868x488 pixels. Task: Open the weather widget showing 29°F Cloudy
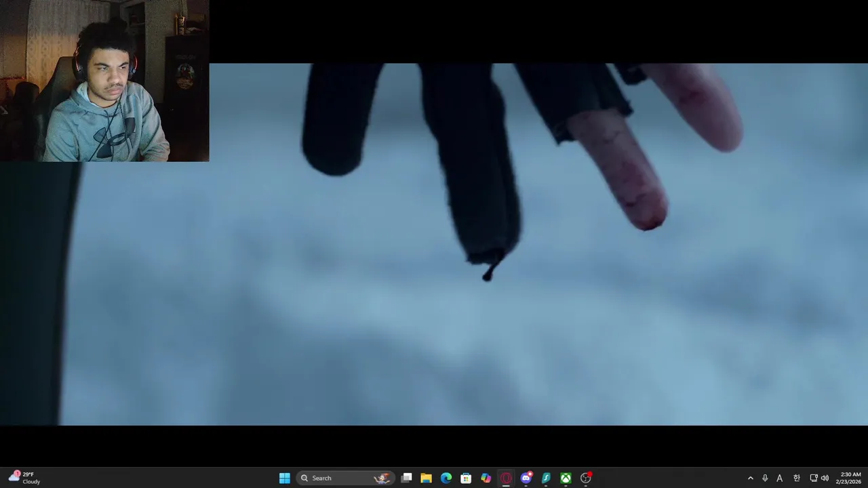pos(24,478)
